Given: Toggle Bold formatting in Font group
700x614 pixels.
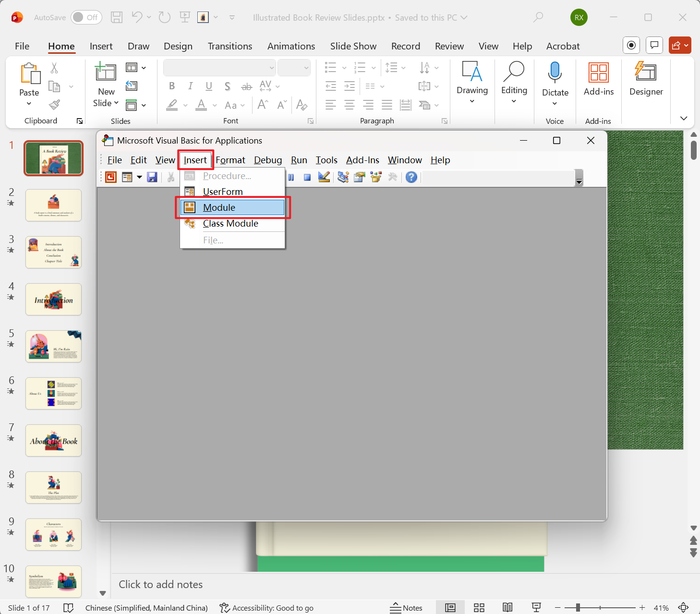Looking at the screenshot, I should click(x=172, y=86).
